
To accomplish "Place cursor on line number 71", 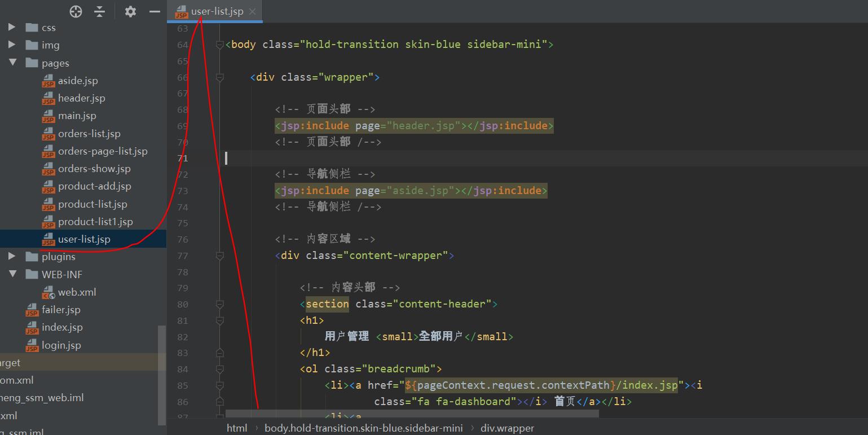I will click(x=182, y=159).
